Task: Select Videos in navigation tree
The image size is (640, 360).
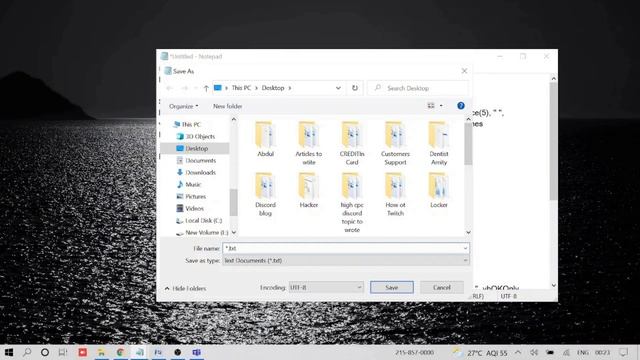Action: [x=194, y=209]
